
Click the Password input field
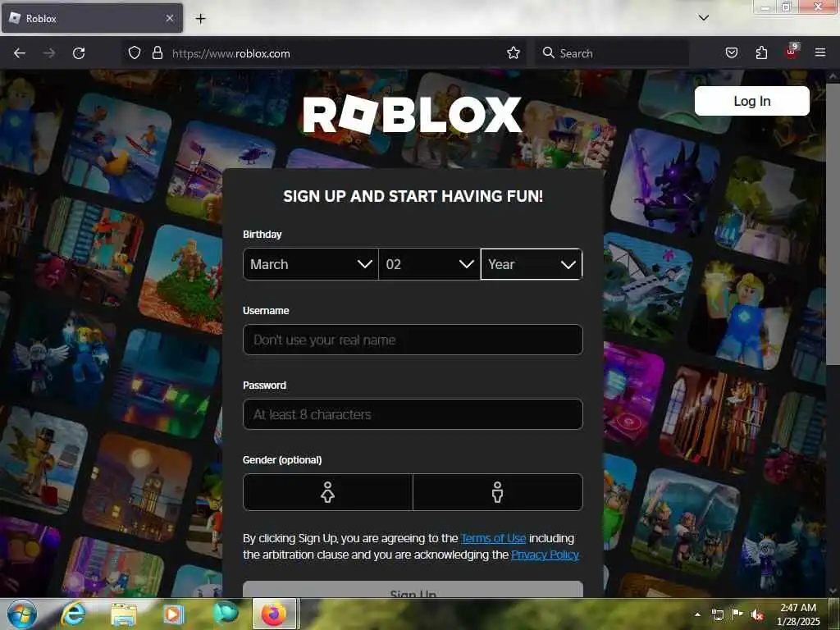pyautogui.click(x=413, y=414)
